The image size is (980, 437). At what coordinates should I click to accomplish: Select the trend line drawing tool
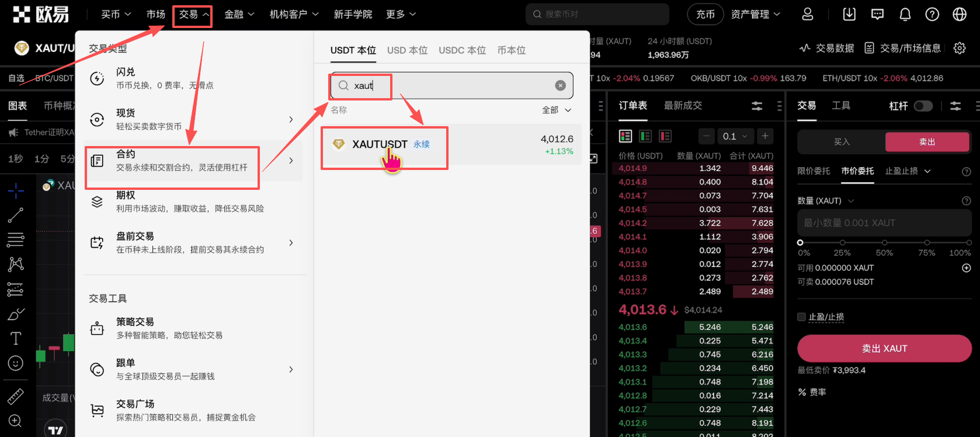click(x=16, y=215)
